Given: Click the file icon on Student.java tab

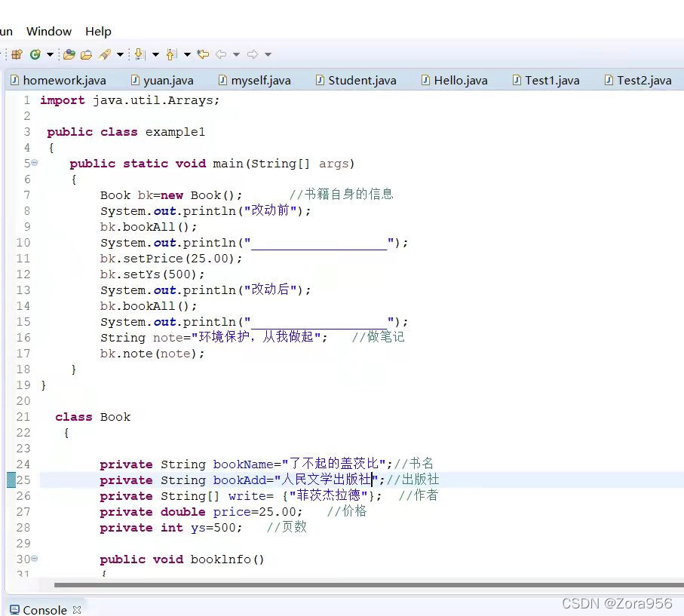Looking at the screenshot, I should pos(321,80).
